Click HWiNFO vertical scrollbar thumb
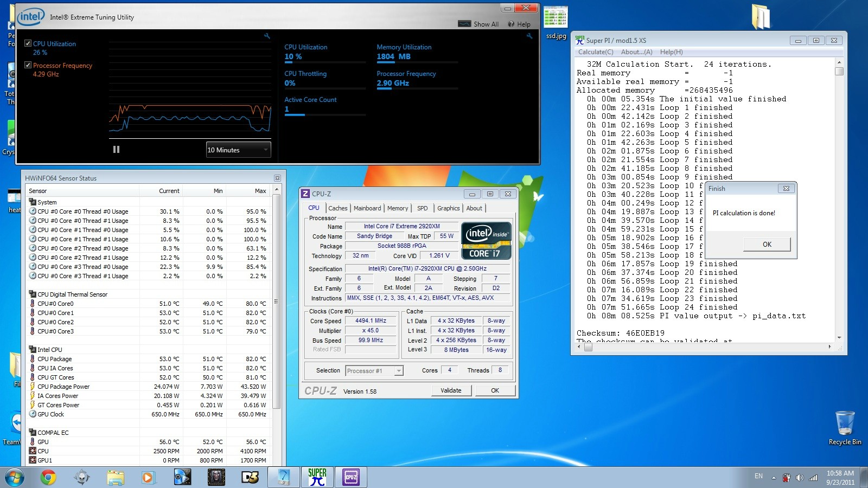 [276, 301]
